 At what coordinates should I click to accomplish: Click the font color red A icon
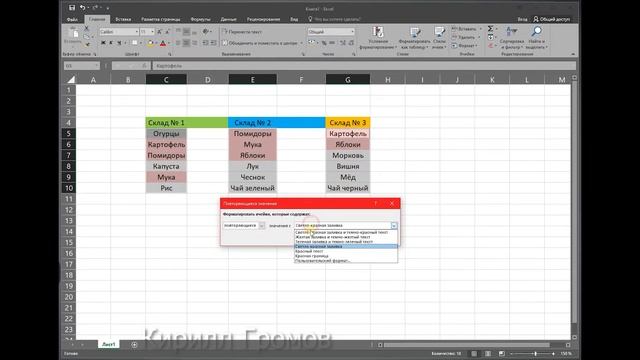[x=163, y=43]
